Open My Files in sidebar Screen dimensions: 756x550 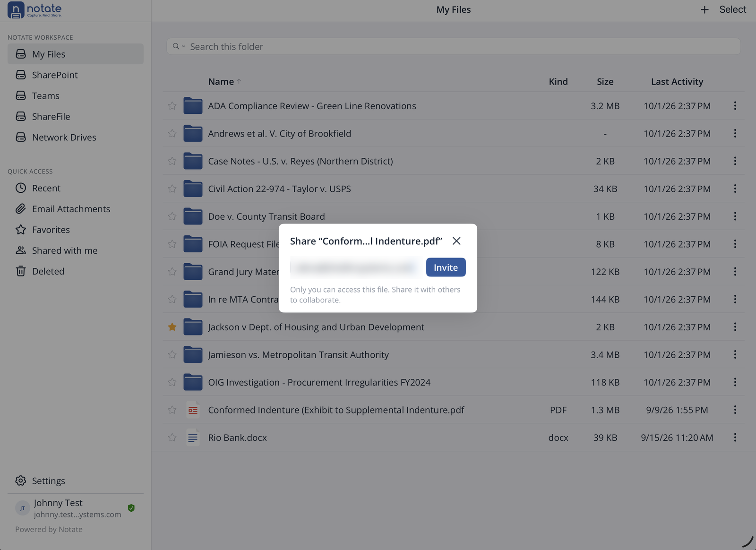[76, 54]
